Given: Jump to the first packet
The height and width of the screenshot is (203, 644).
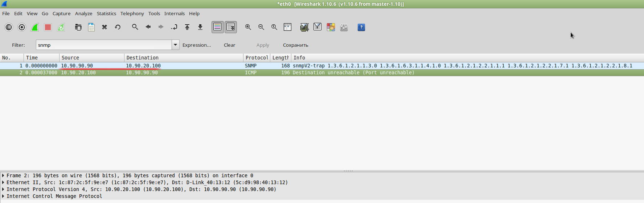Looking at the screenshot, I should [x=187, y=27].
